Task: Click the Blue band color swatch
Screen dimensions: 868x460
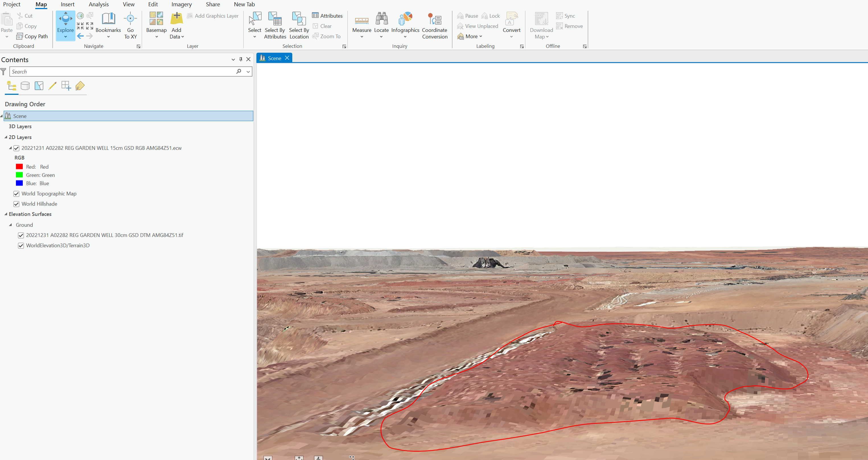Action: [19, 183]
